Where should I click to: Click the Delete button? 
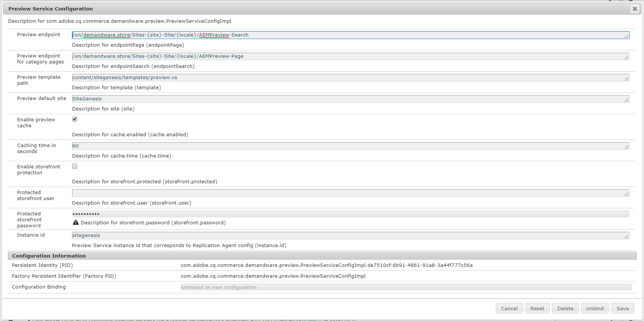(x=565, y=308)
